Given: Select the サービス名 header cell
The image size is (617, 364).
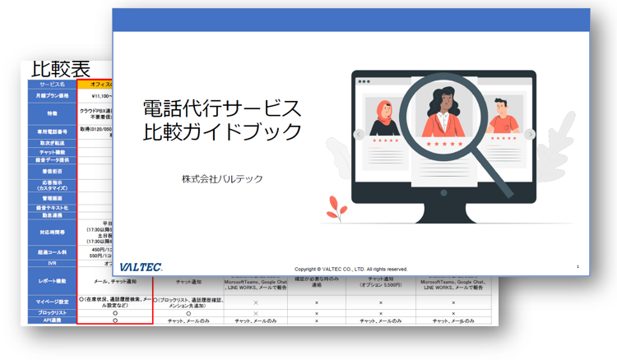Looking at the screenshot, I should (53, 84).
